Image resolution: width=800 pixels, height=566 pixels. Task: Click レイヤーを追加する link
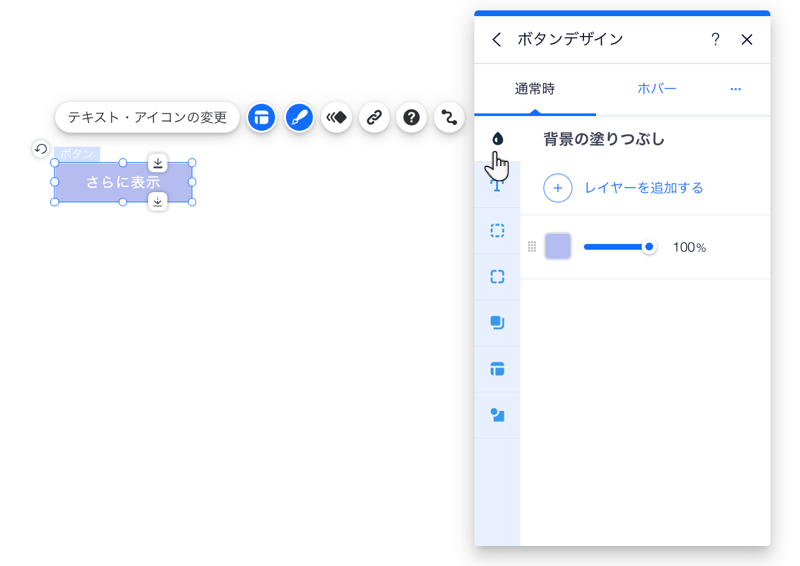pos(644,188)
